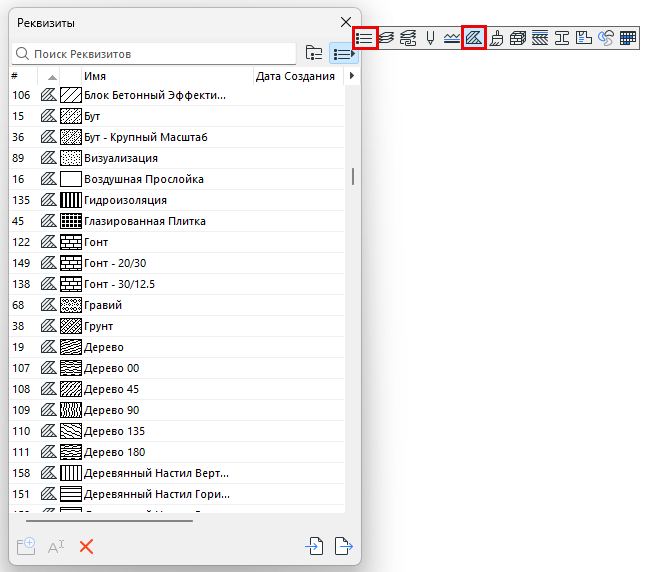Switch to folder tree view icon

(x=314, y=53)
